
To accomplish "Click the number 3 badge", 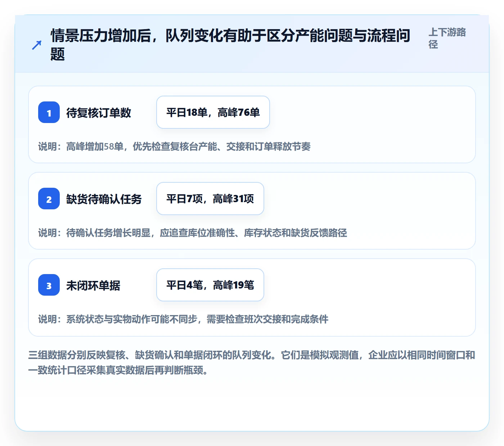I will click(x=49, y=285).
